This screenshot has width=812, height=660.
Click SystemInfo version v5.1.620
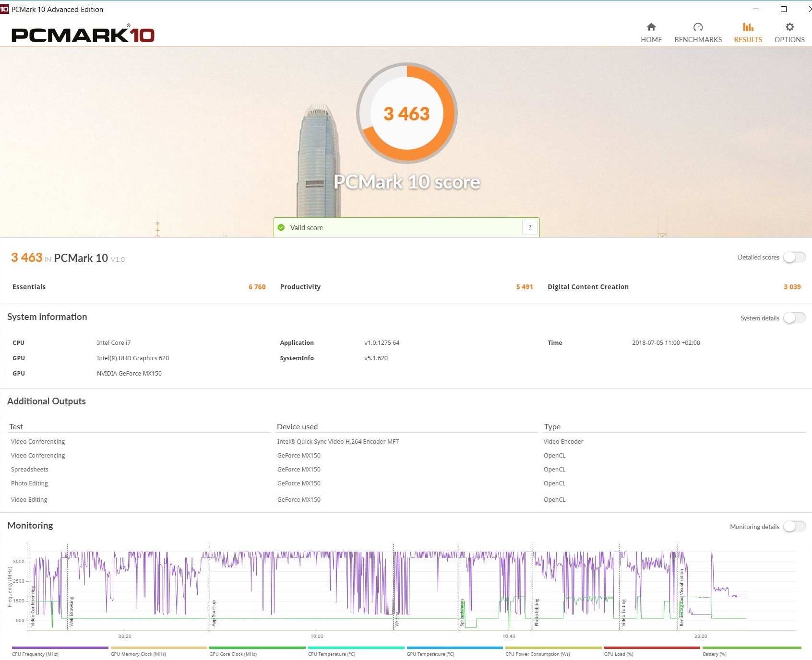[x=376, y=358]
